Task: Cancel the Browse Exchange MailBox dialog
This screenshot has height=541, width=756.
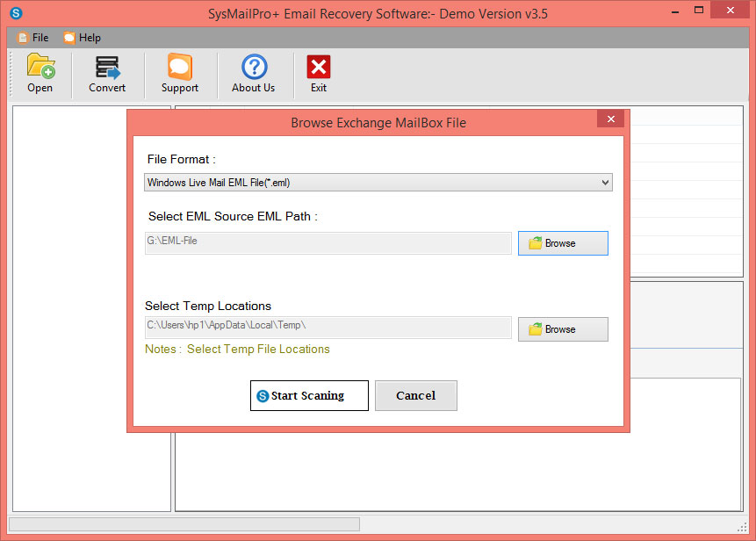Action: 415,395
